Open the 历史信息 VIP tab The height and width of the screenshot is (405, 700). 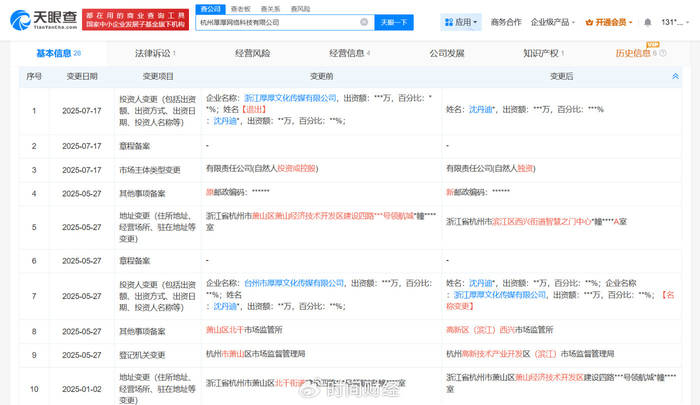point(636,53)
